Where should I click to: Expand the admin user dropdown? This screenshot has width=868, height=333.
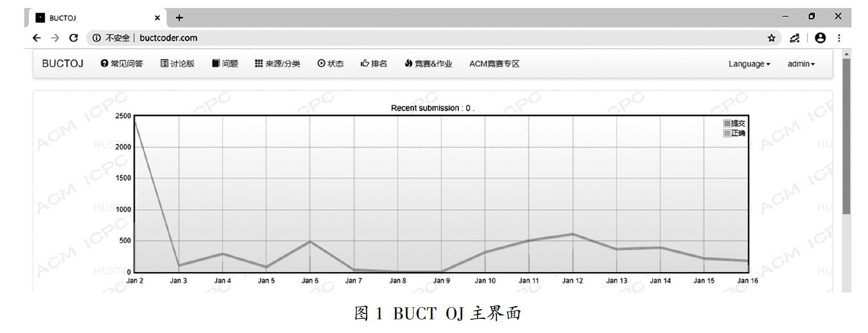click(x=801, y=64)
